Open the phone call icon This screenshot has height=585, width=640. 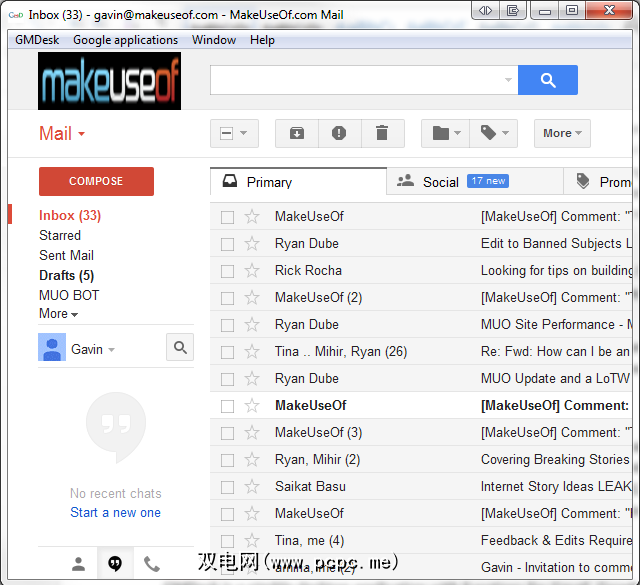[152, 564]
